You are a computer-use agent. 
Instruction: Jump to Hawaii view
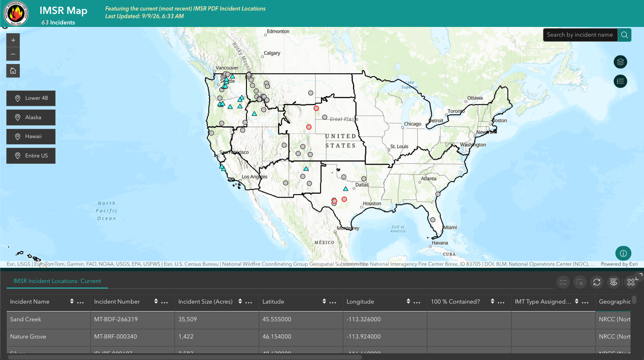point(31,136)
